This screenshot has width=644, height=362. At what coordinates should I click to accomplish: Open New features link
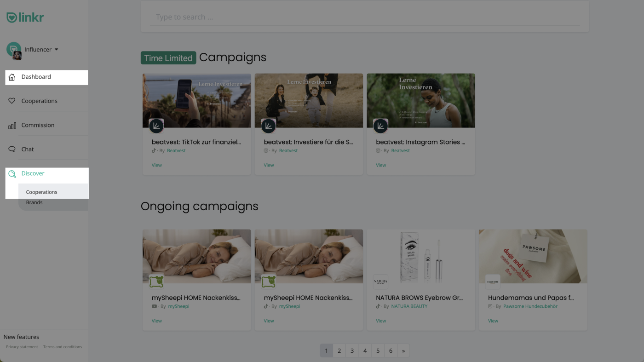21,337
